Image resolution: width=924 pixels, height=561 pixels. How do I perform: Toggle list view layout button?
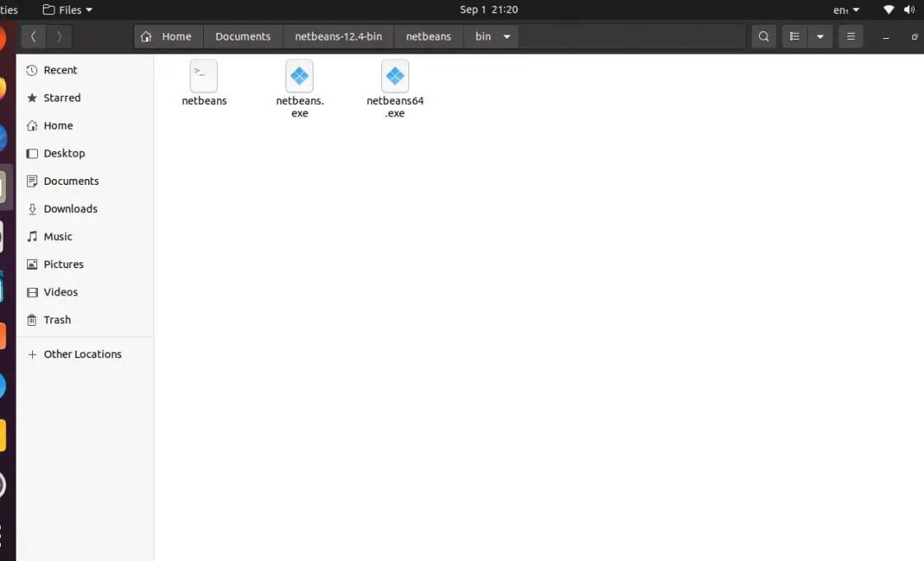pyautogui.click(x=794, y=36)
